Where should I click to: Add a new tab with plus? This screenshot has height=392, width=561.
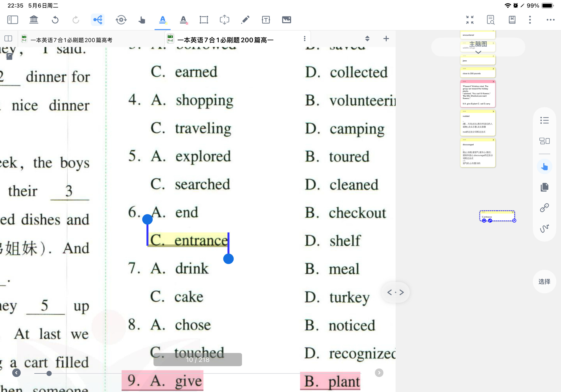[x=386, y=39]
